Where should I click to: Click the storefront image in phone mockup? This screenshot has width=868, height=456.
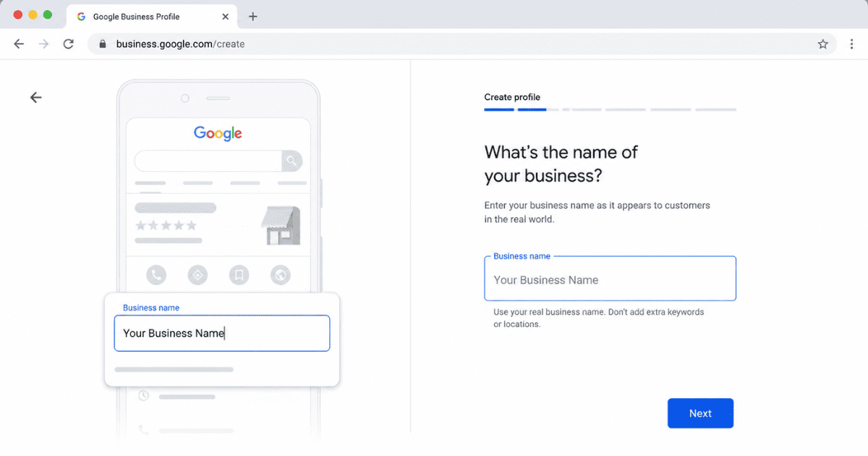281,225
